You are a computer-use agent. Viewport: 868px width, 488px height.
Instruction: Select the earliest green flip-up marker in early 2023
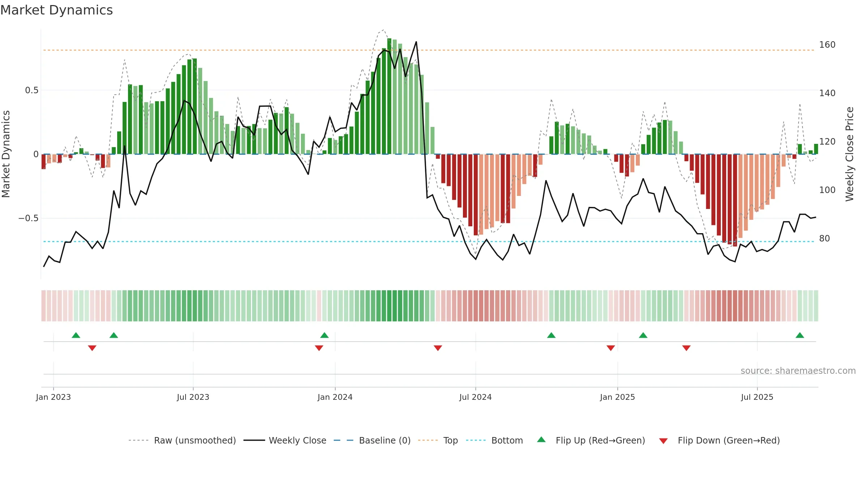[x=76, y=335]
